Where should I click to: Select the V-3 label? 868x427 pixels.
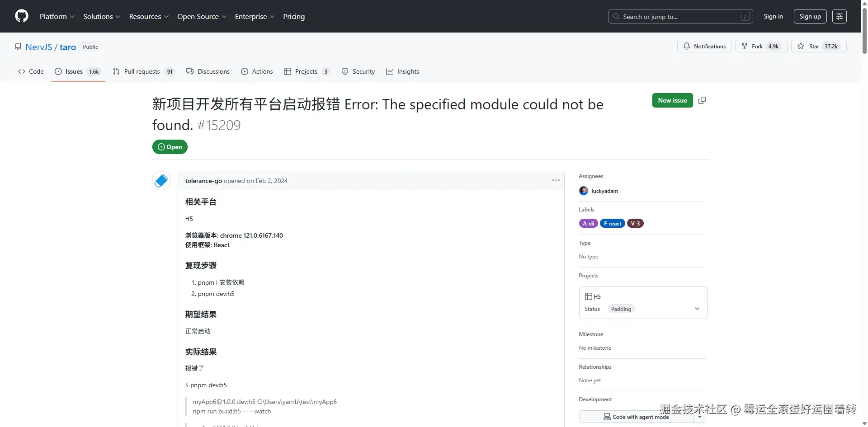click(x=635, y=223)
